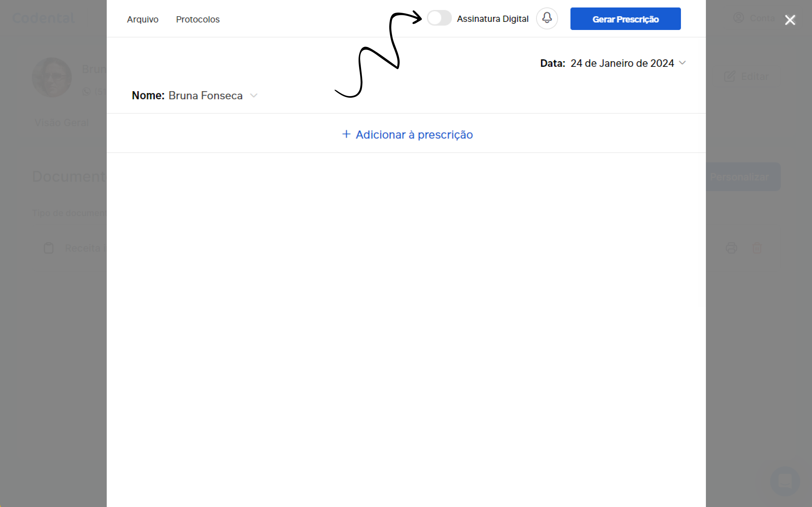Enable the Assinatura Digital toggle
This screenshot has width=812, height=507.
pyautogui.click(x=439, y=18)
